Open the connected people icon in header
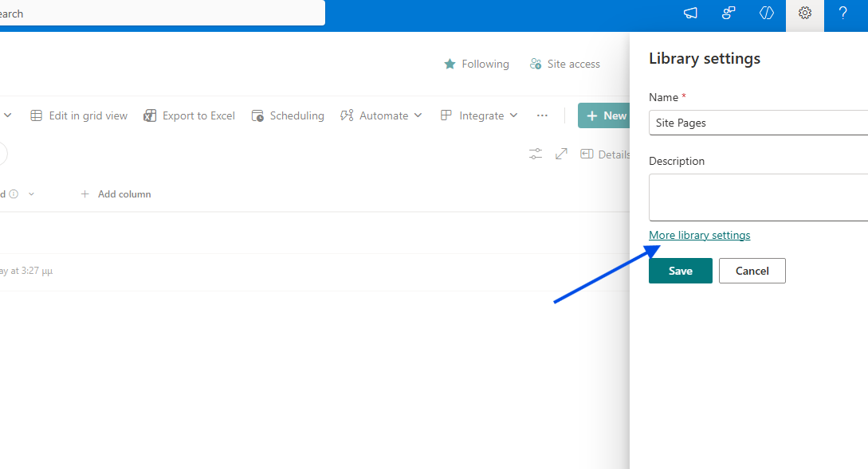 click(729, 14)
